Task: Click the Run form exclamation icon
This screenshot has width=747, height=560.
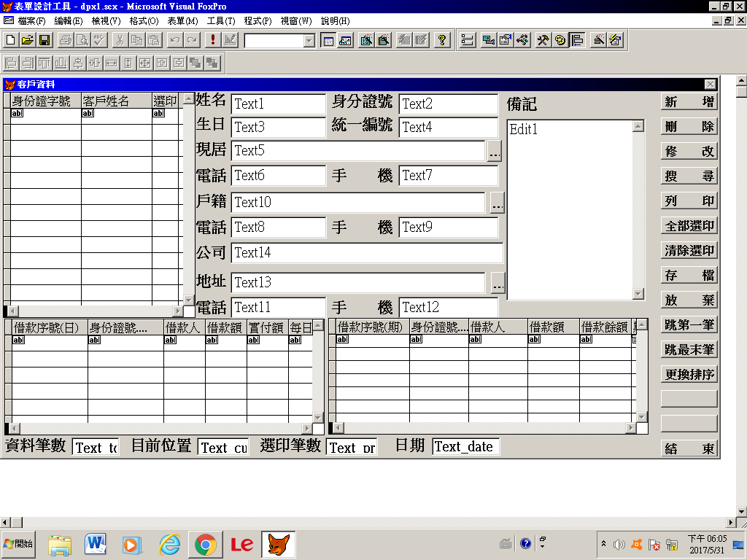Action: click(x=212, y=41)
